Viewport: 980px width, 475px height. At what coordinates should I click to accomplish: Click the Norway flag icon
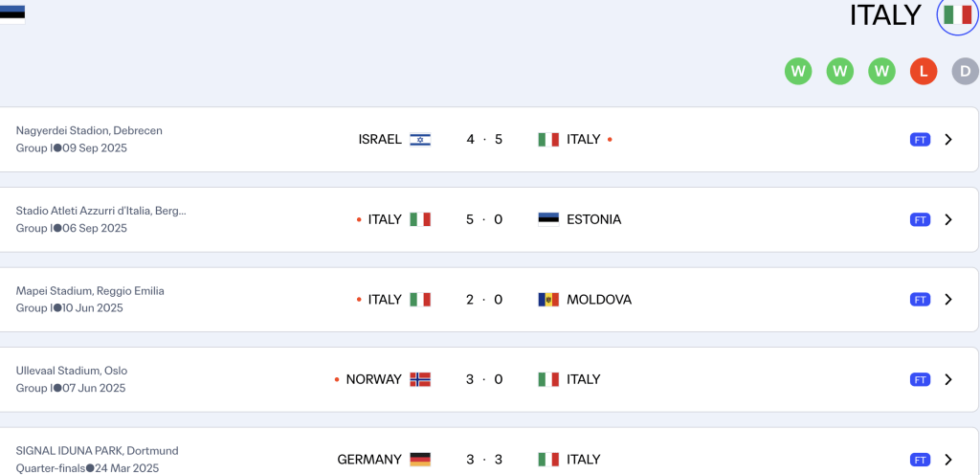pos(420,379)
